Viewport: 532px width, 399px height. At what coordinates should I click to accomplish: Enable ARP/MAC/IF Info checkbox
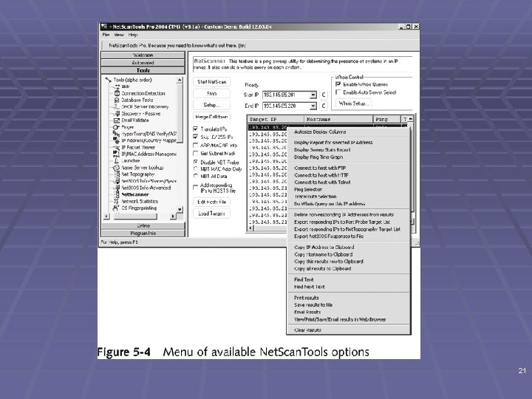click(x=195, y=146)
